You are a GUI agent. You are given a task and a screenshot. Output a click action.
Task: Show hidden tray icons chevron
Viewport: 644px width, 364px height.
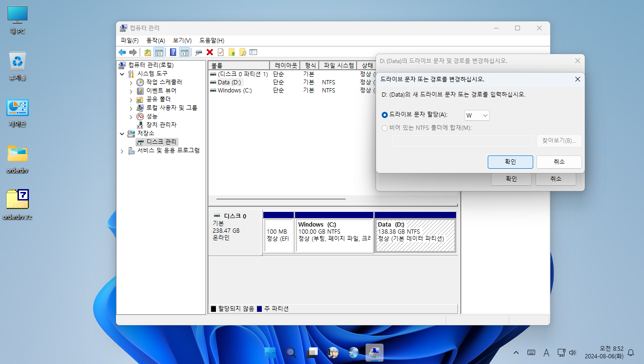tap(516, 353)
